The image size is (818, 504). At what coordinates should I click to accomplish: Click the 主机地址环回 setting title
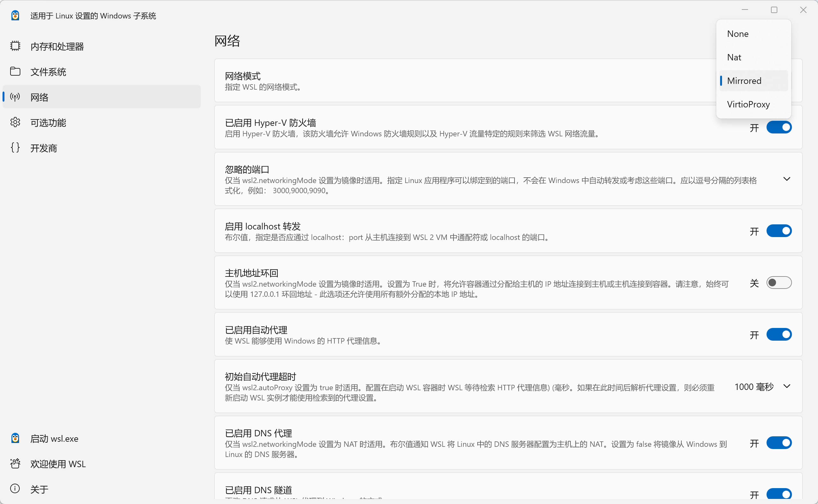click(251, 273)
